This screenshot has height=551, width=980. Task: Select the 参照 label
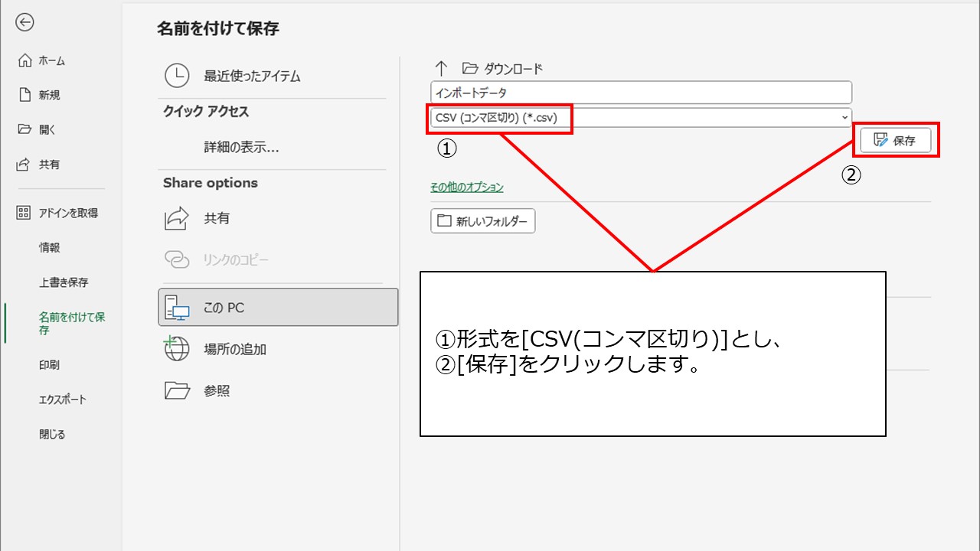pos(217,391)
